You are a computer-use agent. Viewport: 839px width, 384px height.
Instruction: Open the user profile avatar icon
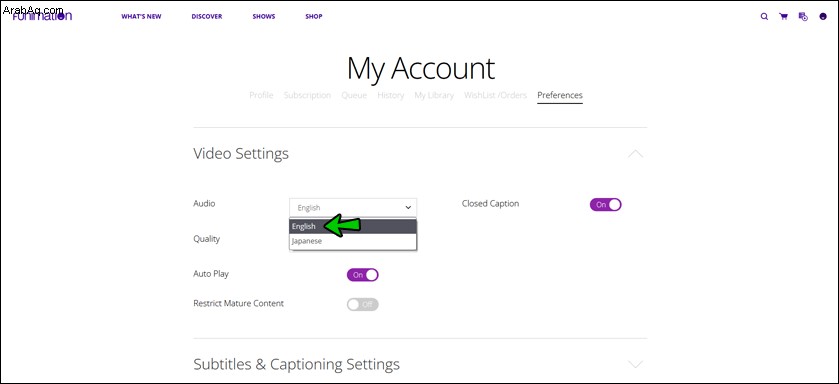[823, 17]
